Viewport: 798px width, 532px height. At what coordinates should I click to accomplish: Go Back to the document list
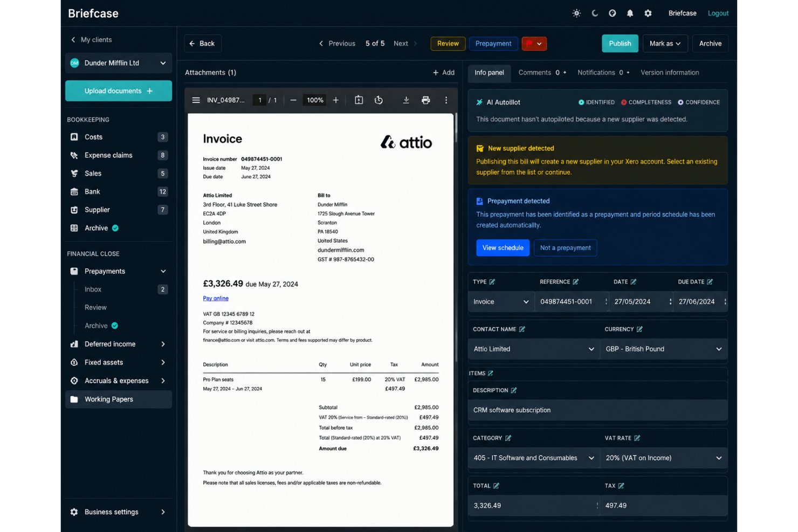[202, 44]
